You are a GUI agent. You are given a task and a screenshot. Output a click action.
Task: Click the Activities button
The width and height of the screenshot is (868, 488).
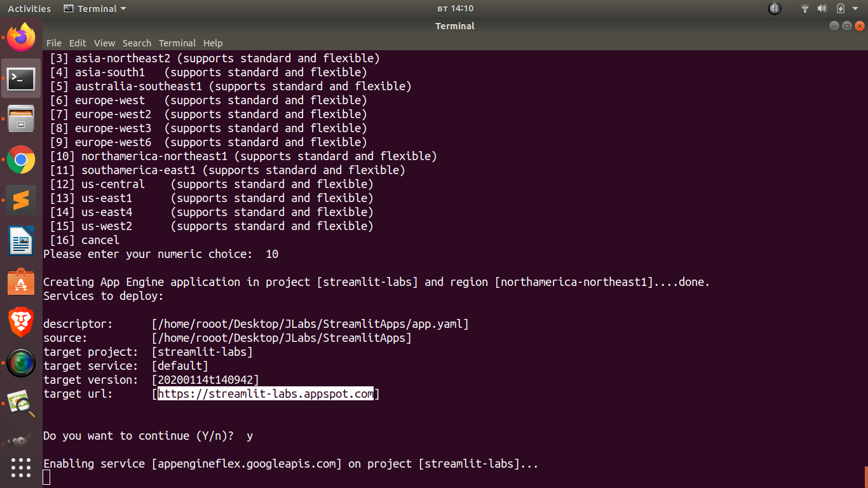coord(29,9)
